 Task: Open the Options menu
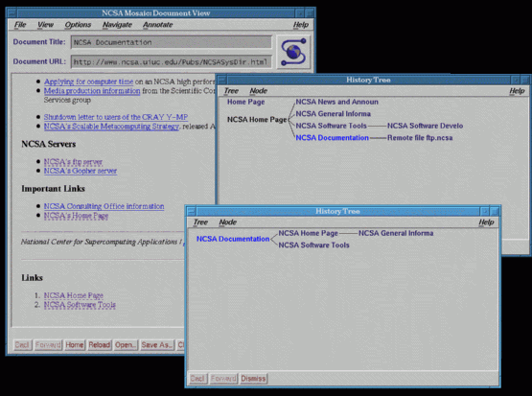78,25
